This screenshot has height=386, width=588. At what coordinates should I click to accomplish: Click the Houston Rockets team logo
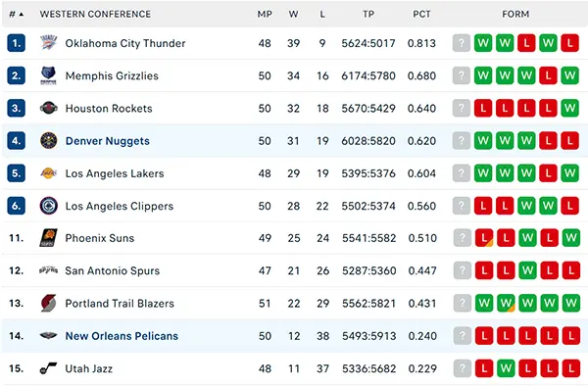(49, 109)
